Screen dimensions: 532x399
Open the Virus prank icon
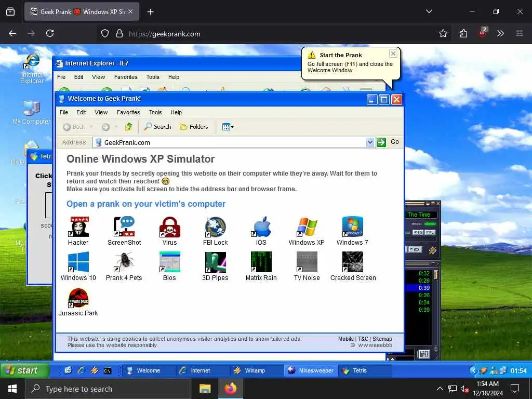point(170,231)
